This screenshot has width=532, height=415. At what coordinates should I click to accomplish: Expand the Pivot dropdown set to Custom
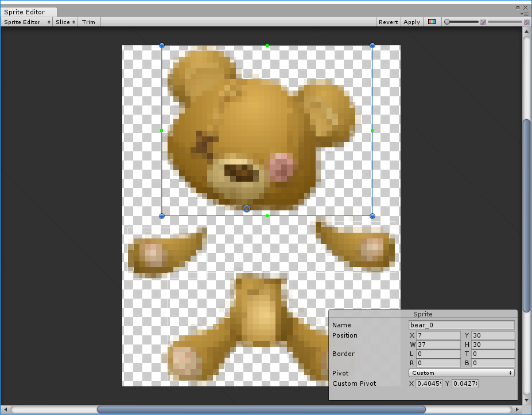click(461, 373)
